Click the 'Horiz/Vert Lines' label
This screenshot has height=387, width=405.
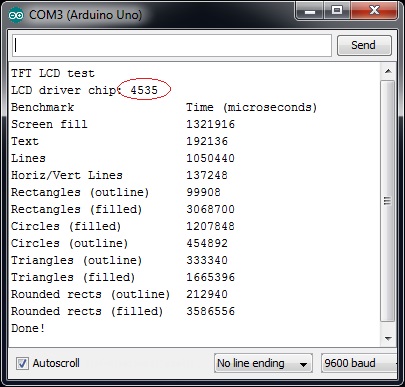pyautogui.click(x=67, y=175)
